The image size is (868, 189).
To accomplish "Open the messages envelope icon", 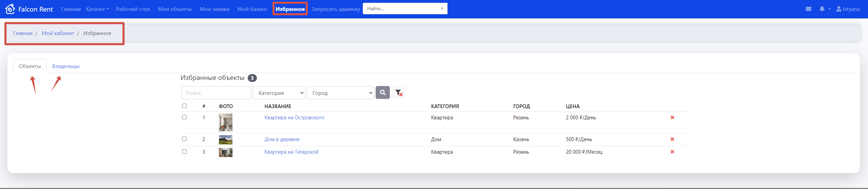I will (808, 9).
